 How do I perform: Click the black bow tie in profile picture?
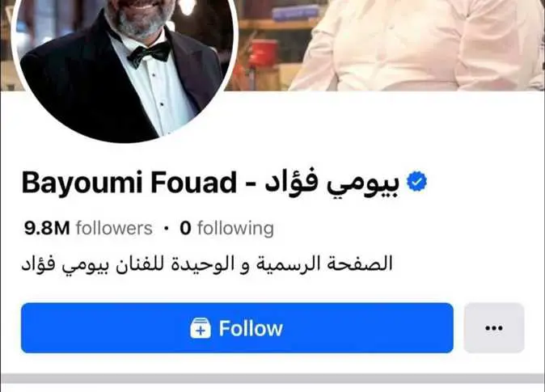pos(149,54)
